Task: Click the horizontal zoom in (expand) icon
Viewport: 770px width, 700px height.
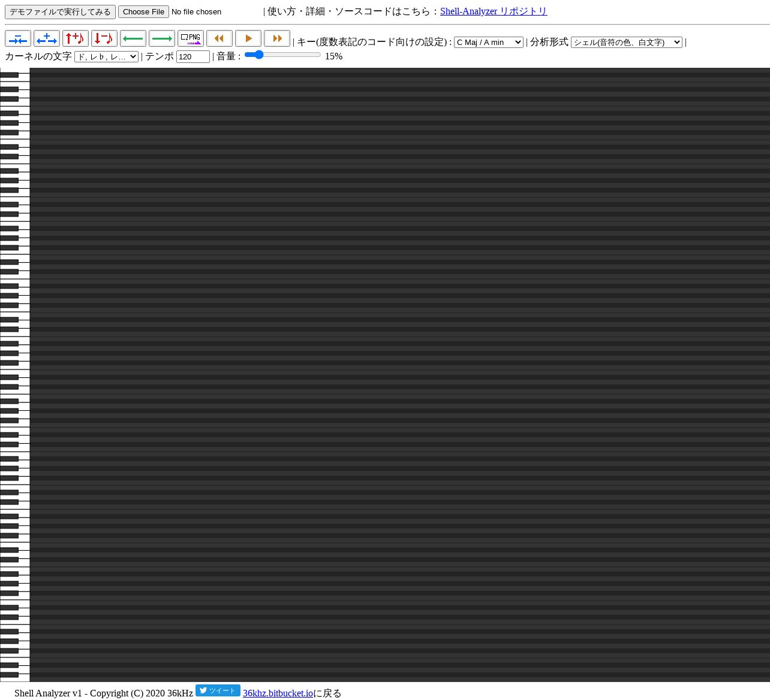Action: 47,38
